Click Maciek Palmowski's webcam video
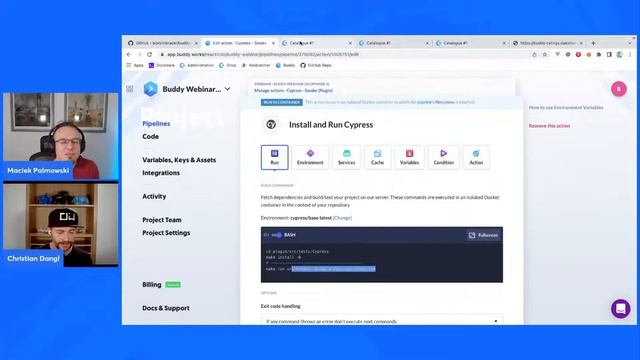The image size is (640, 360). point(60,136)
